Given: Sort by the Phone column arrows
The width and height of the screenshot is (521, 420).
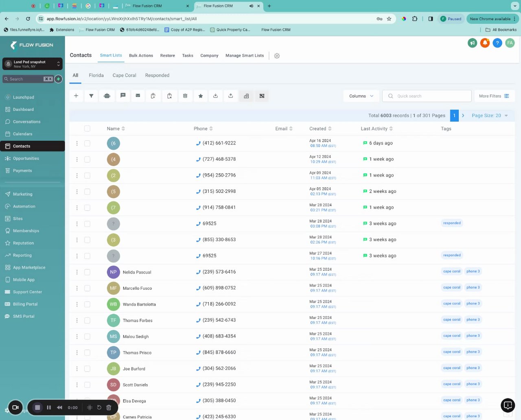Looking at the screenshot, I should tap(211, 129).
